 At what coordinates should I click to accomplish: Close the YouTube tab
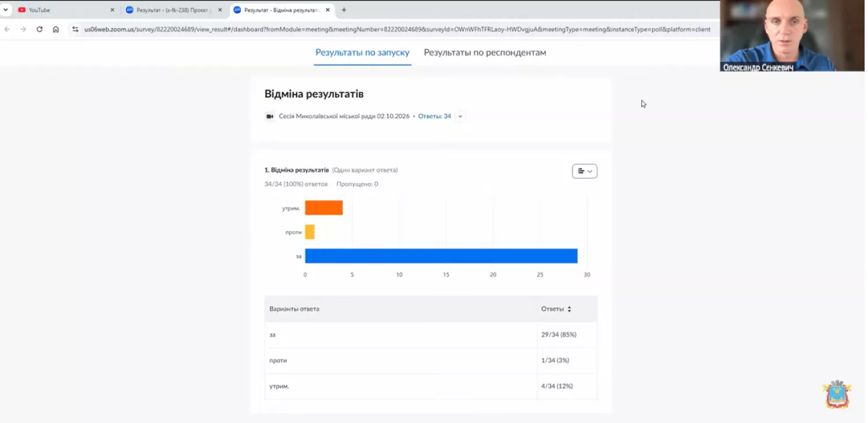(112, 10)
